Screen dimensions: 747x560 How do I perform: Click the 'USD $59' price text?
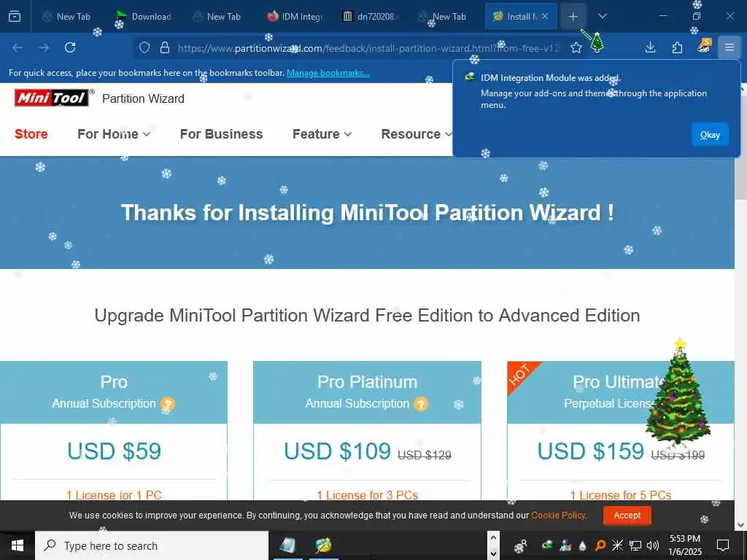coord(115,451)
